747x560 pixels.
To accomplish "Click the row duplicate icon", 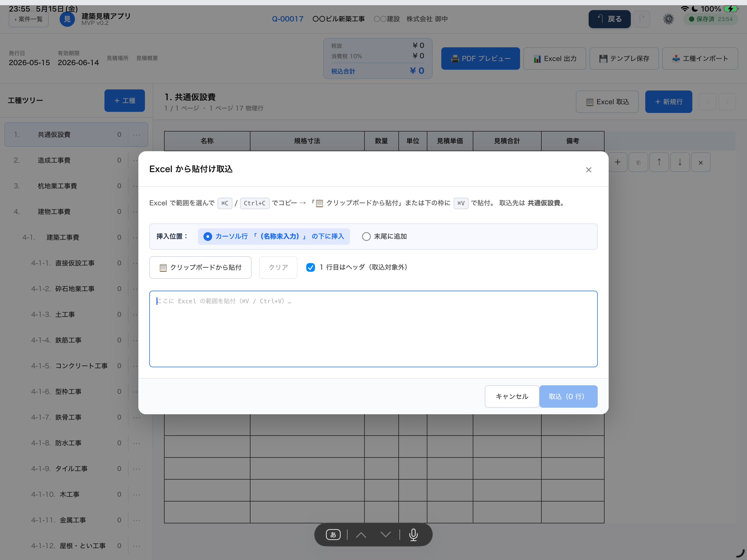I will 638,162.
